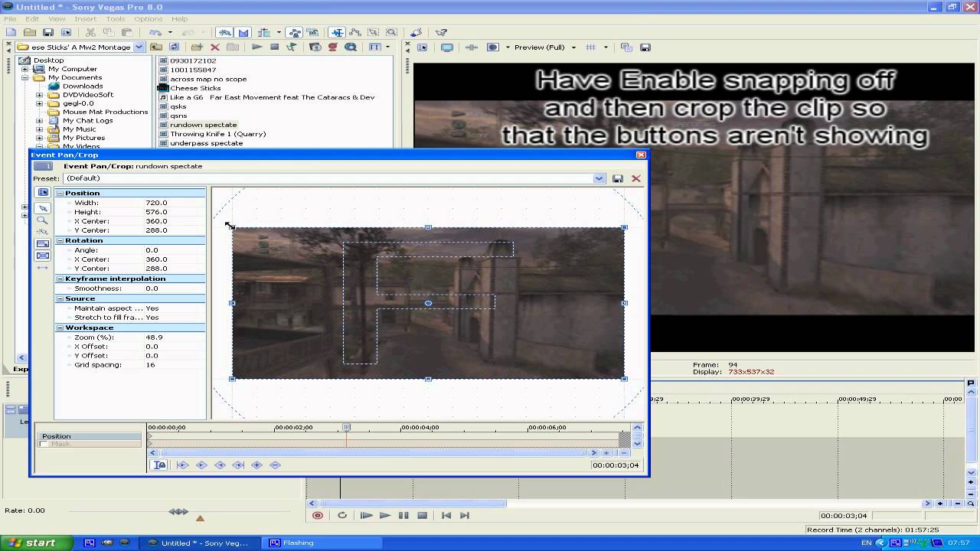Collapse the Workspace section
Viewport: 980px width, 551px height.
[x=60, y=328]
